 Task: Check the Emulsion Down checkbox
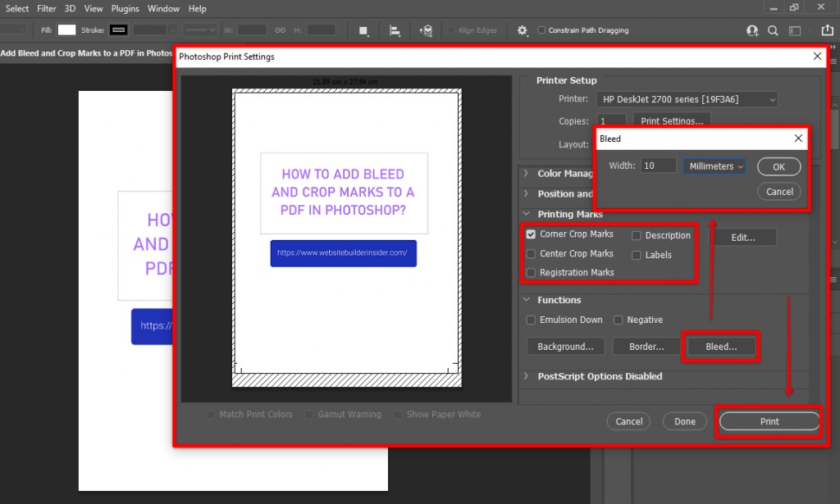coord(531,320)
